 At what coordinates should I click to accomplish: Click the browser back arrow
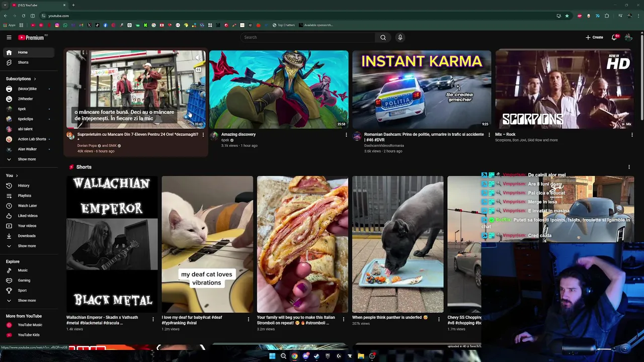point(6,16)
